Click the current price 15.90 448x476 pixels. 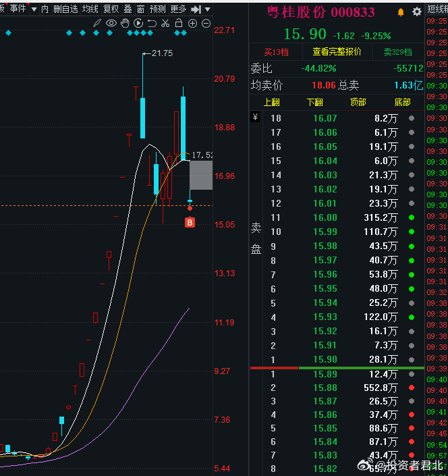[x=305, y=34]
